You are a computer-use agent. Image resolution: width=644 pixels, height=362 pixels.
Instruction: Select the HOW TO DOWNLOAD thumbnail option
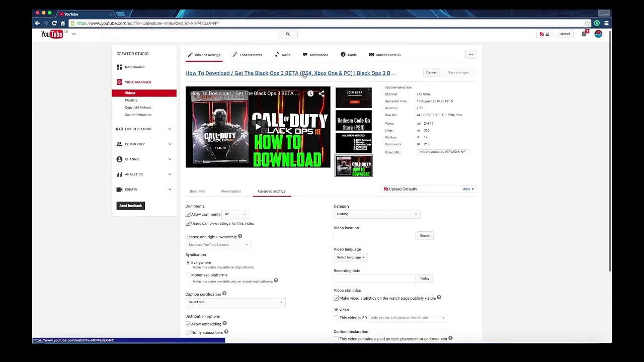pyautogui.click(x=354, y=166)
